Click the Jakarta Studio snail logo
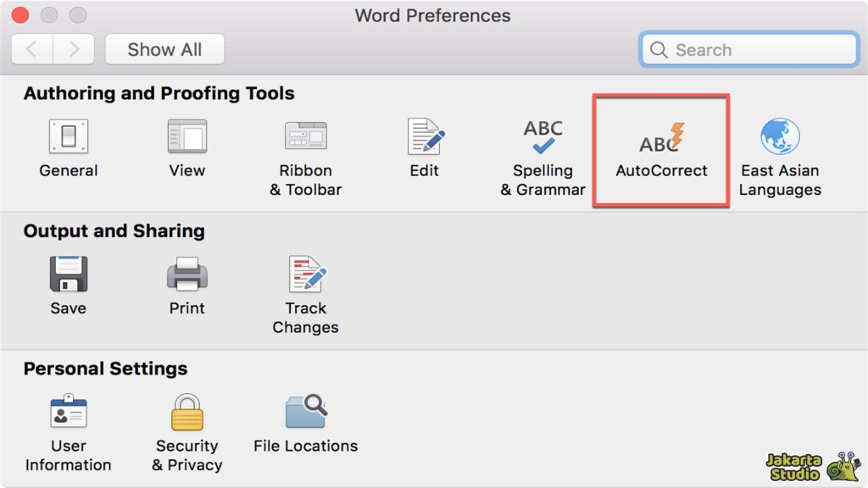This screenshot has height=488, width=868. click(x=843, y=466)
